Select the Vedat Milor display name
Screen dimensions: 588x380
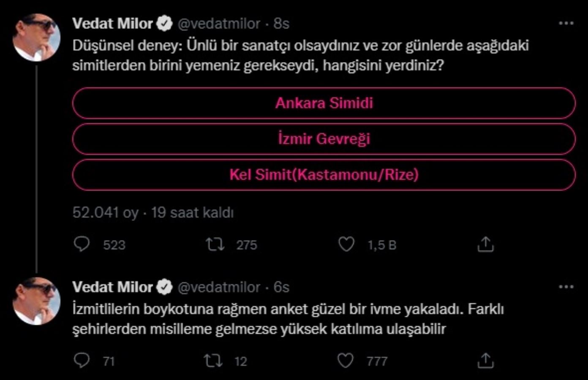(114, 24)
